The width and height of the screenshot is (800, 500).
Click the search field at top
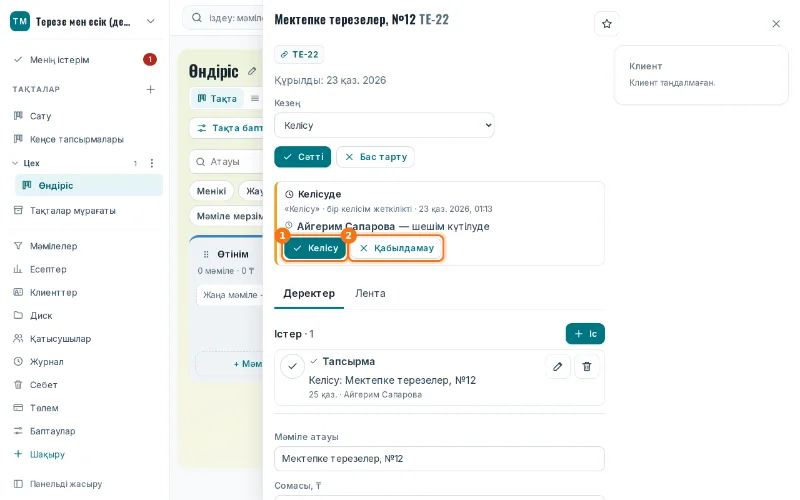point(223,18)
